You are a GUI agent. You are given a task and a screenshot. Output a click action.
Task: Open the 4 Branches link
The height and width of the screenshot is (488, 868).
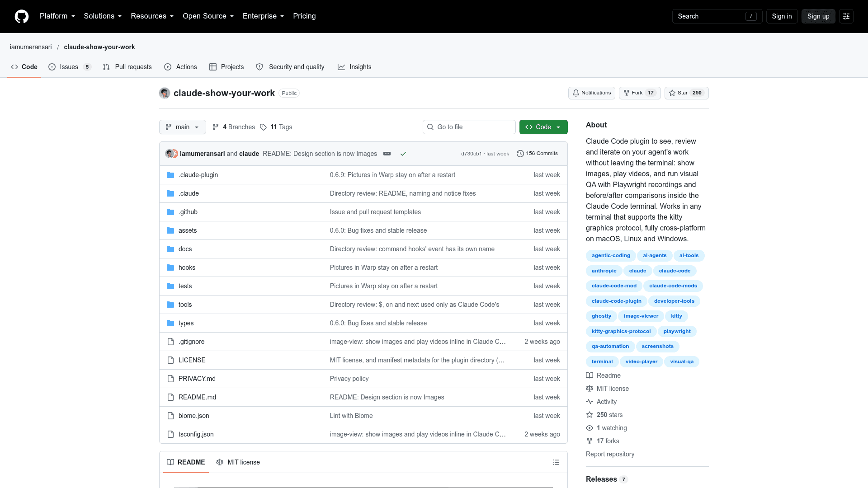point(234,127)
